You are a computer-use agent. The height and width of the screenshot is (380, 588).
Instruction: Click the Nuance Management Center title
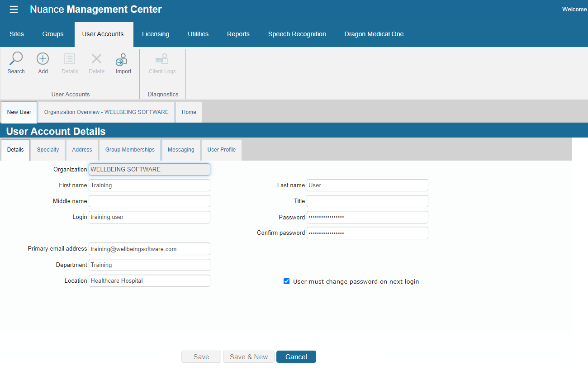pyautogui.click(x=96, y=9)
